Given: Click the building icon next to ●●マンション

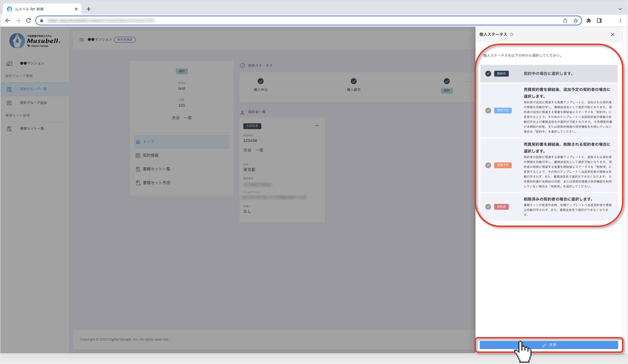Looking at the screenshot, I should 9,63.
